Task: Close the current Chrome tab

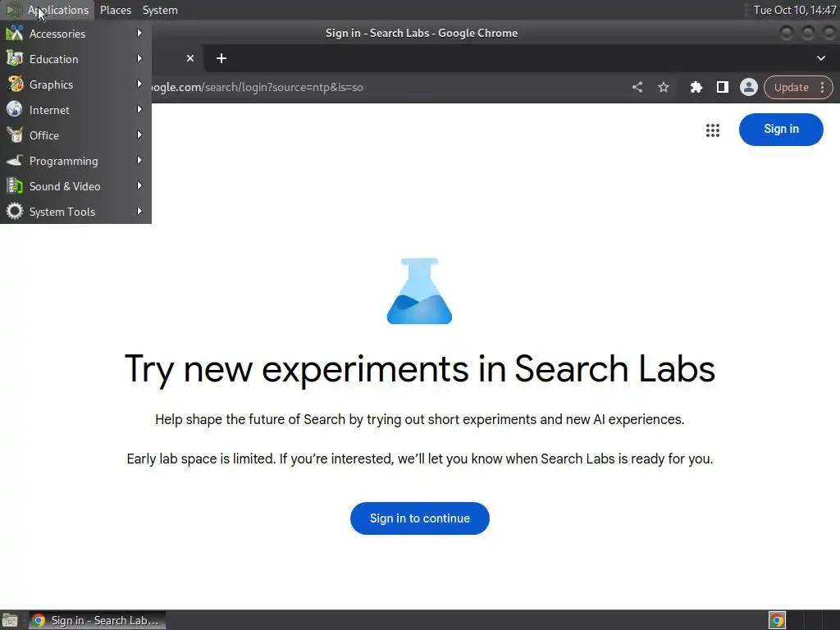Action: pyautogui.click(x=190, y=58)
